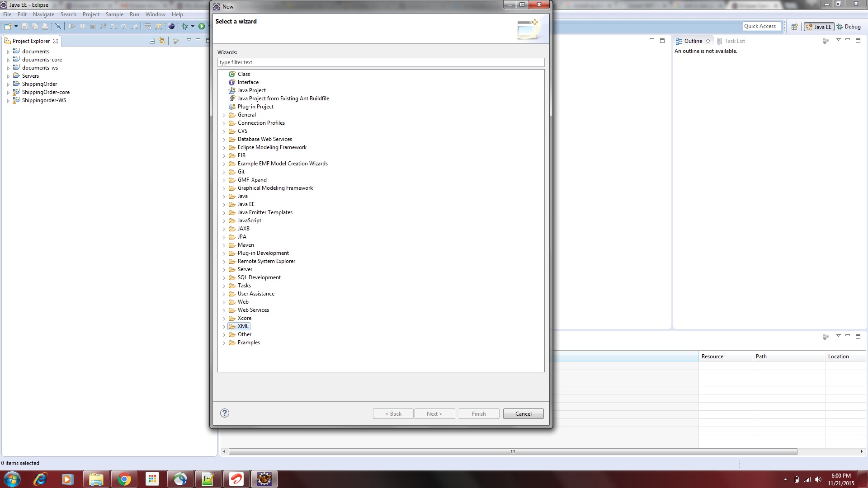Viewport: 868px width, 488px height.
Task: Click the wizard filter text field
Action: (x=381, y=62)
